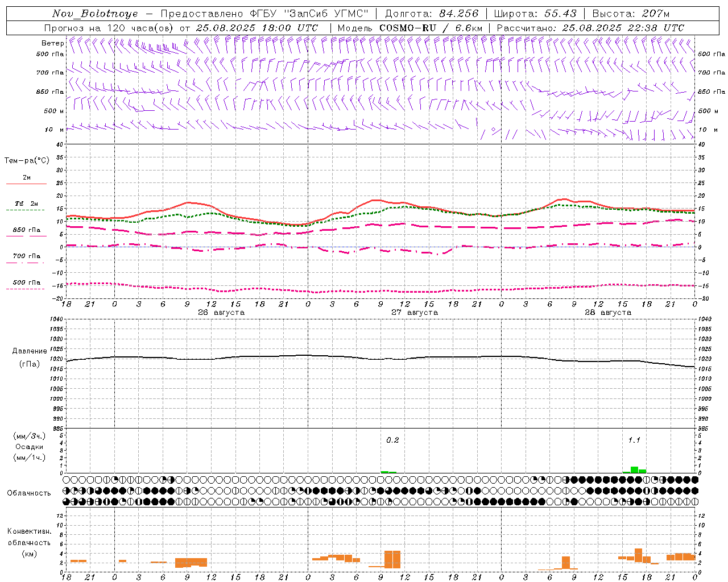Click the Осадки panel label
Viewport: 728px width, 582px height.
pyautogui.click(x=30, y=447)
